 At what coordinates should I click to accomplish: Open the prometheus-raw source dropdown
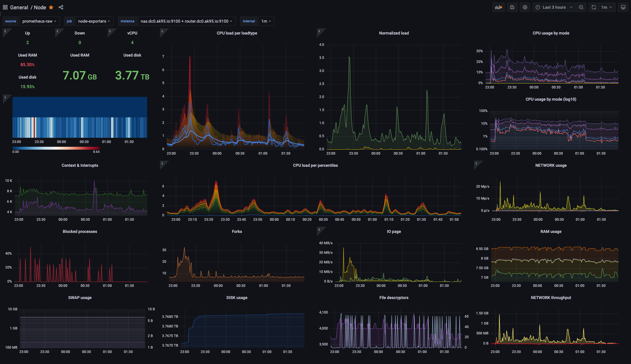39,21
